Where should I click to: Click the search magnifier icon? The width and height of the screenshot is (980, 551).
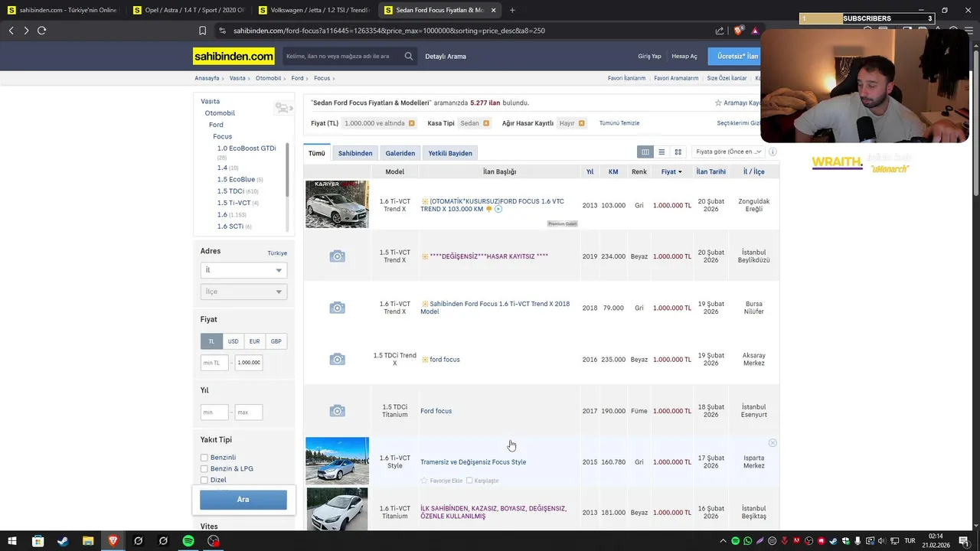[x=409, y=56]
